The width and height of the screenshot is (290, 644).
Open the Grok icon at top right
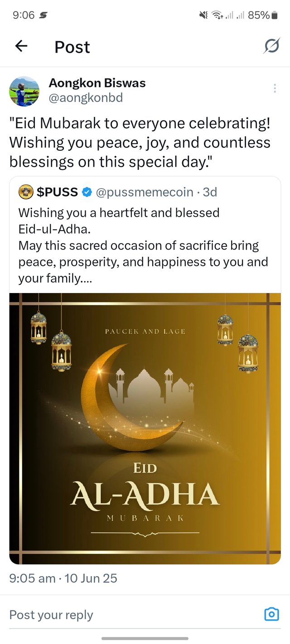[271, 46]
